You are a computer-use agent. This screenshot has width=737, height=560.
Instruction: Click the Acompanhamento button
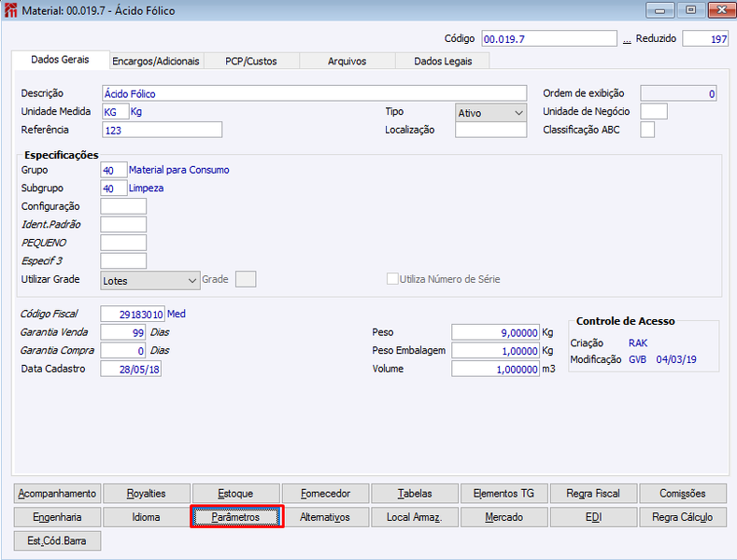coord(57,494)
